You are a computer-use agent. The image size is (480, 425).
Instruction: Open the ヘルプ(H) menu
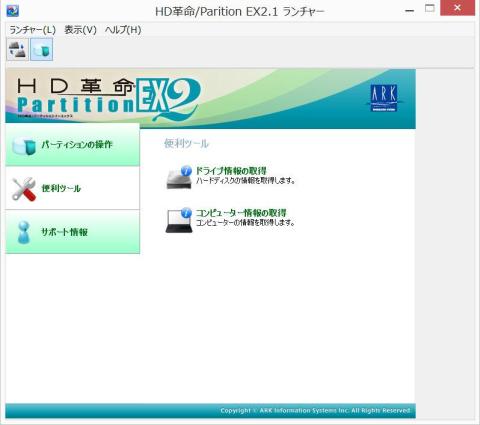click(x=123, y=30)
